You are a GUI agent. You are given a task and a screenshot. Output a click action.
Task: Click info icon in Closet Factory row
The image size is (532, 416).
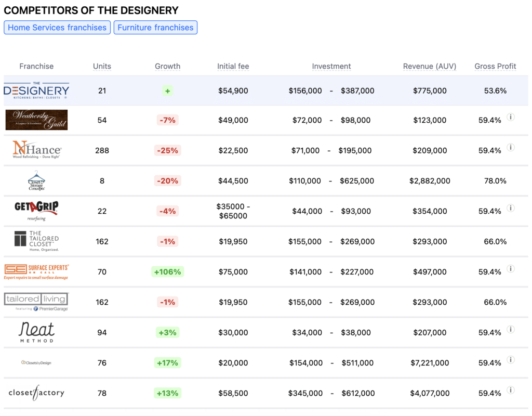point(511,390)
